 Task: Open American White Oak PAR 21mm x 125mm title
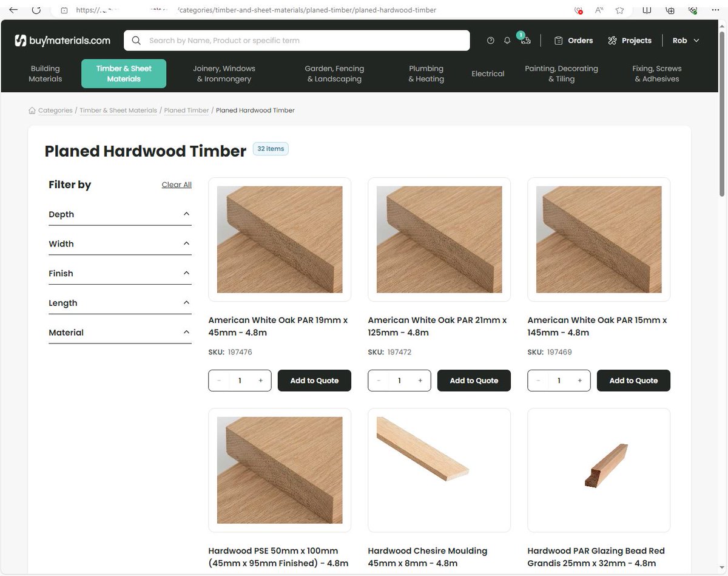(x=437, y=326)
